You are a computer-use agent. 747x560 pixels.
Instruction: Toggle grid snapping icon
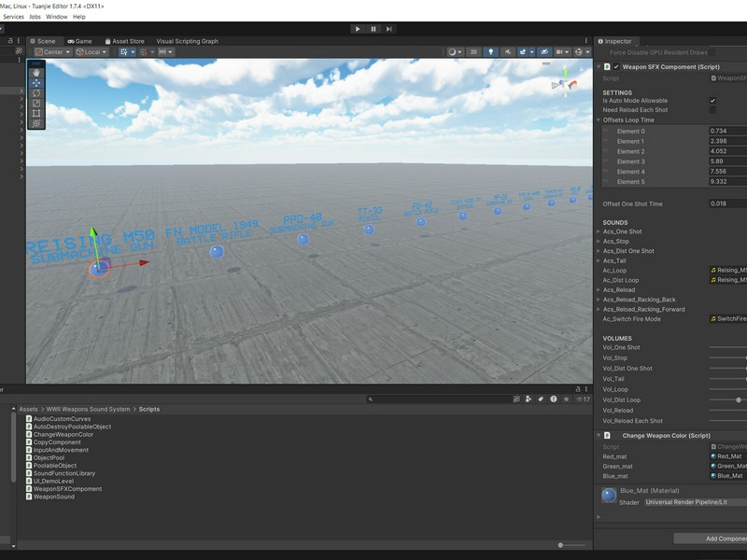(x=124, y=52)
